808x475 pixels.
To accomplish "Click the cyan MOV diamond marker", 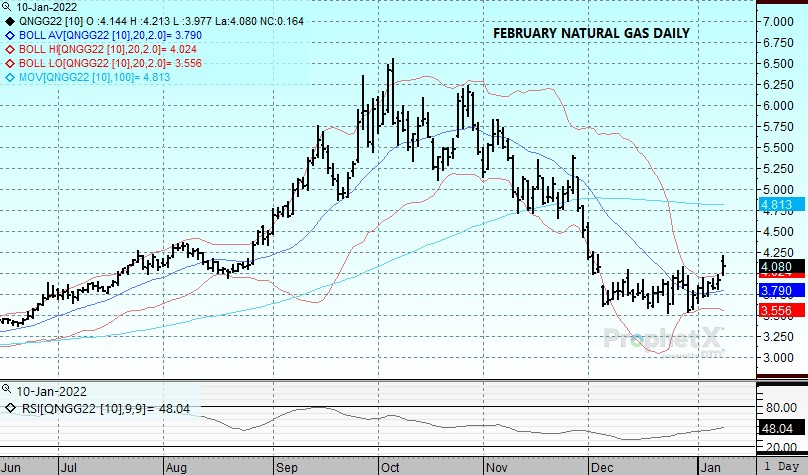I will click(x=11, y=75).
